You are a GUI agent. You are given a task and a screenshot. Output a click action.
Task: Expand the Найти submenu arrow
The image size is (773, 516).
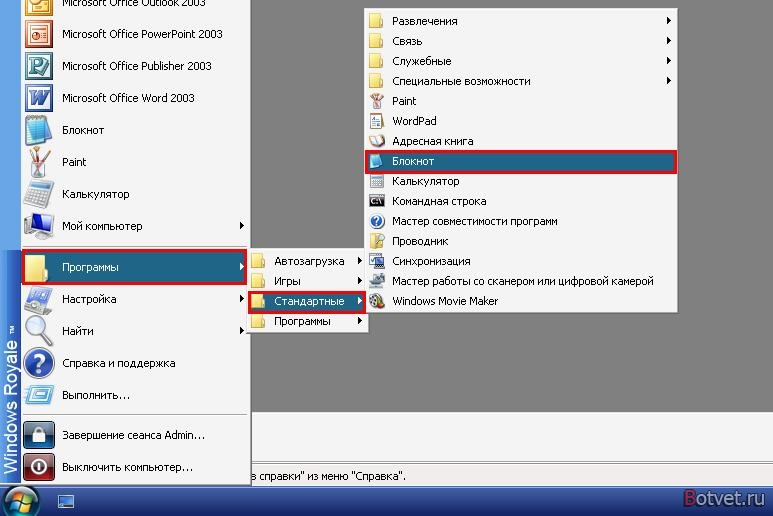coord(242,331)
